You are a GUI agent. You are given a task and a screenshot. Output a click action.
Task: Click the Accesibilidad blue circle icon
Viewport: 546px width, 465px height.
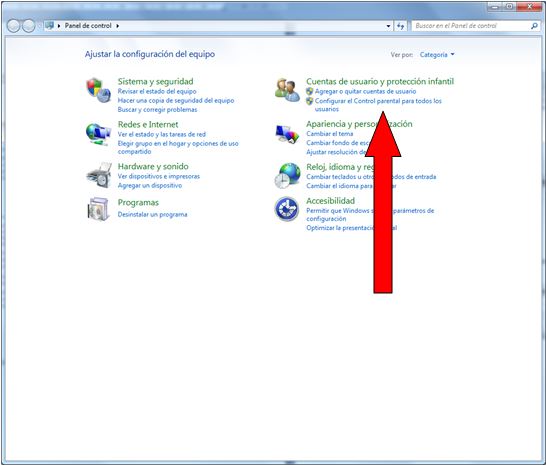coord(287,209)
